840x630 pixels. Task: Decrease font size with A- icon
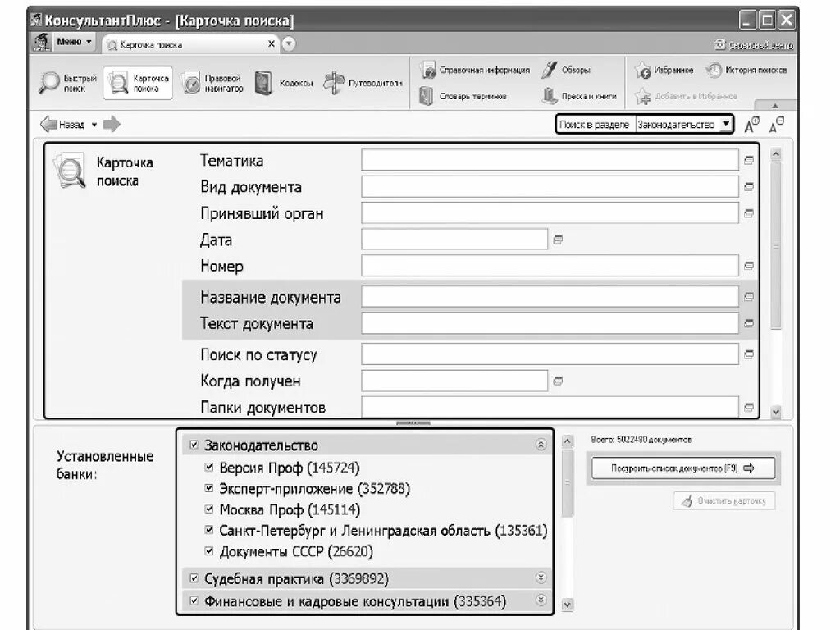coord(777,125)
